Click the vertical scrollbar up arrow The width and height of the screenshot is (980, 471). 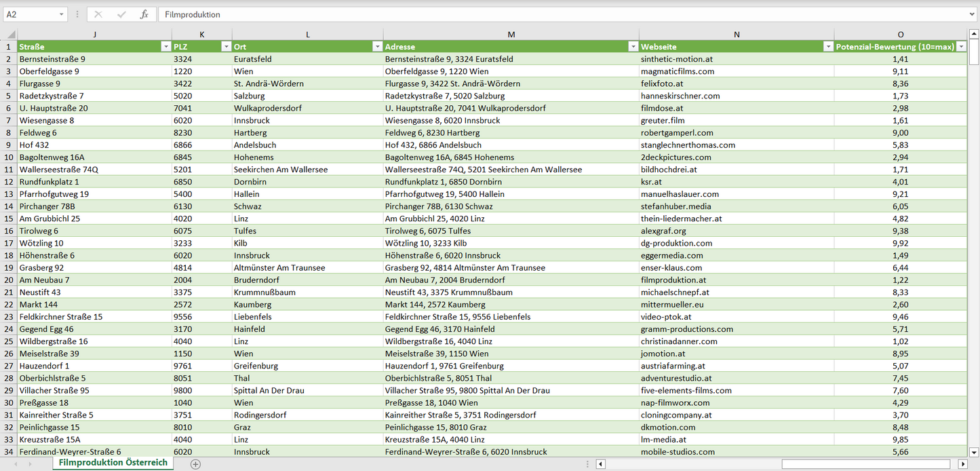tap(974, 35)
